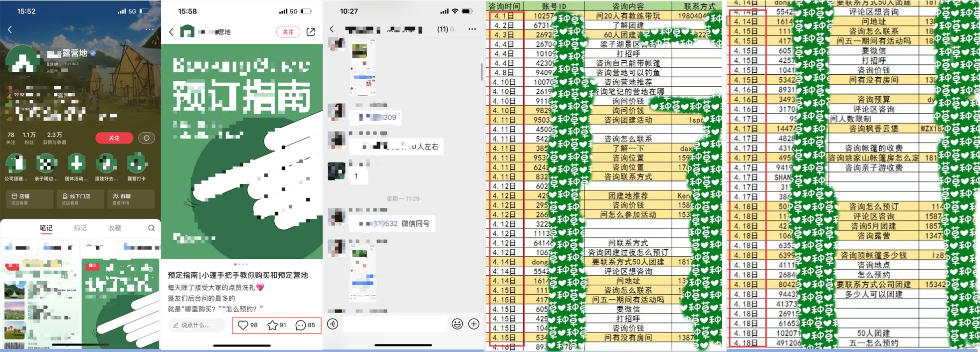Like the post with the heart showing 98
Viewport: 980px width, 352px height.
[248, 325]
